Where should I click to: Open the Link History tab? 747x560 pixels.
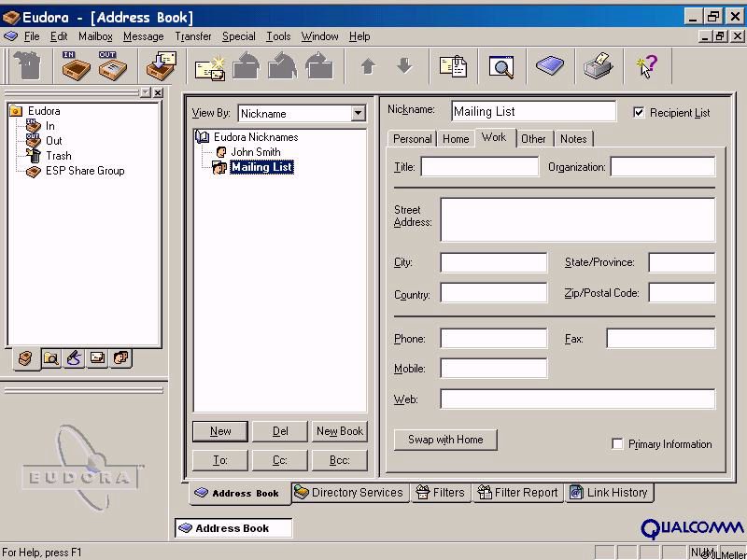(610, 493)
